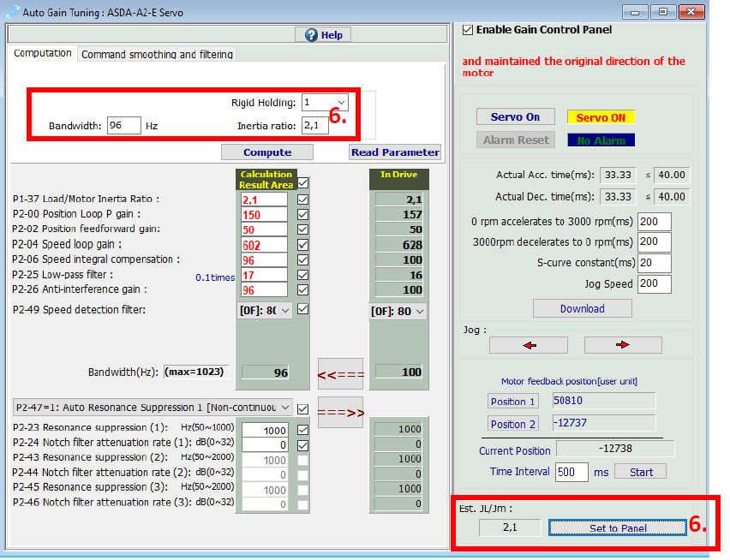The width and height of the screenshot is (730, 560).
Task: Click the Bandwidth Hz input field
Action: pyautogui.click(x=123, y=126)
